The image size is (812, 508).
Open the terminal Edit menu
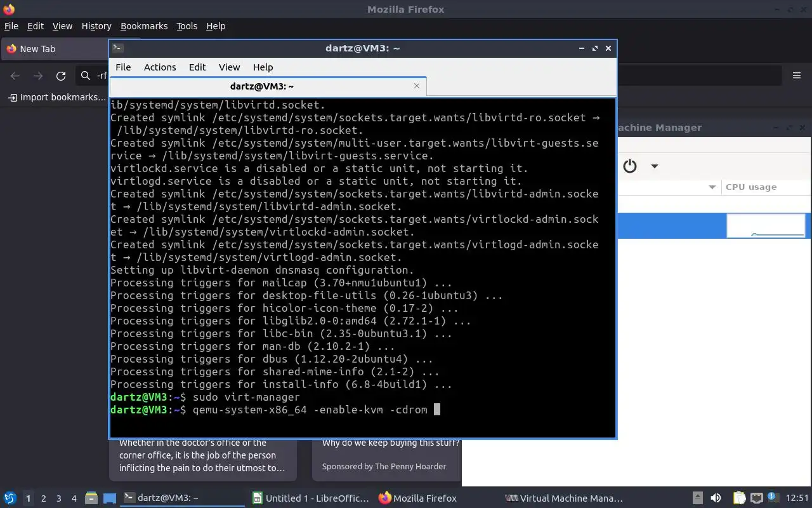click(x=197, y=67)
